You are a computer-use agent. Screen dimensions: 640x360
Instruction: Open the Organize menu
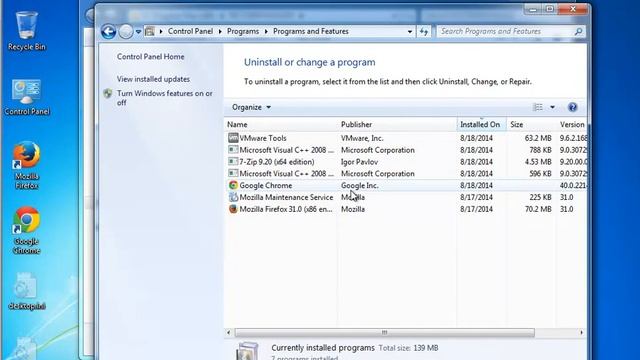coord(251,107)
